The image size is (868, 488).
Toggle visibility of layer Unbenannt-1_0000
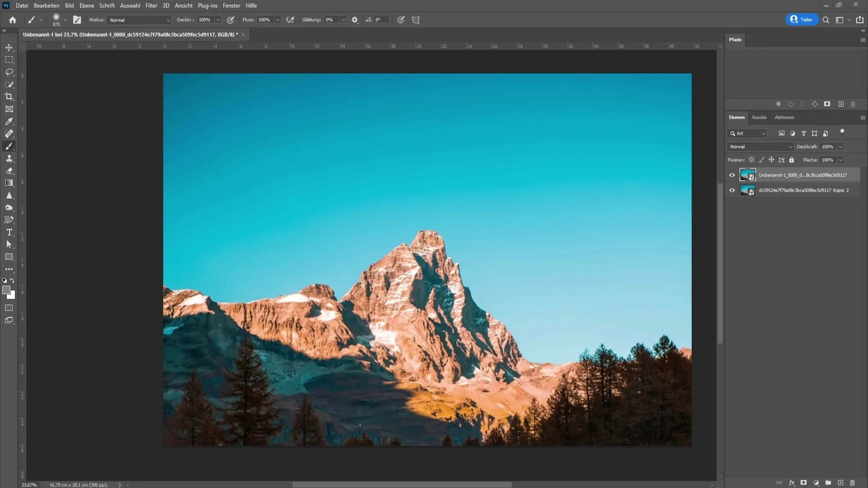point(732,174)
